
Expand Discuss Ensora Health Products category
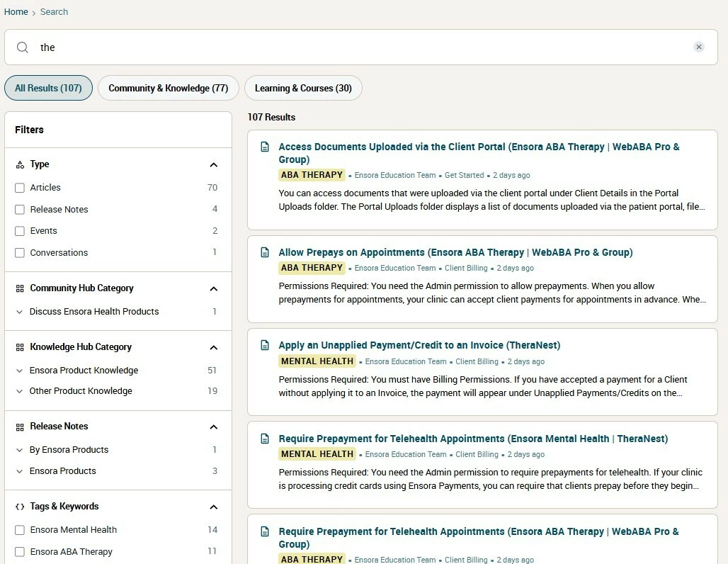(x=19, y=312)
